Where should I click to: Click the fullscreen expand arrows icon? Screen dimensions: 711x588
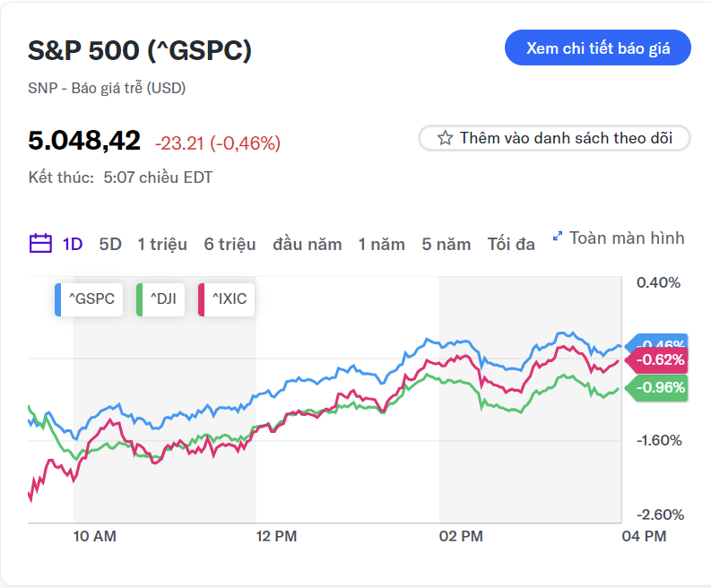[558, 237]
